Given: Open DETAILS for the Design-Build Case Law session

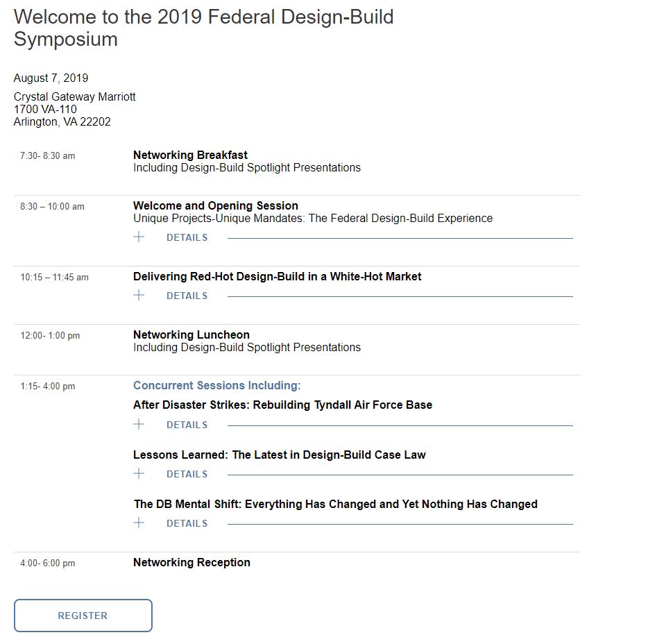Looking at the screenshot, I should [187, 475].
